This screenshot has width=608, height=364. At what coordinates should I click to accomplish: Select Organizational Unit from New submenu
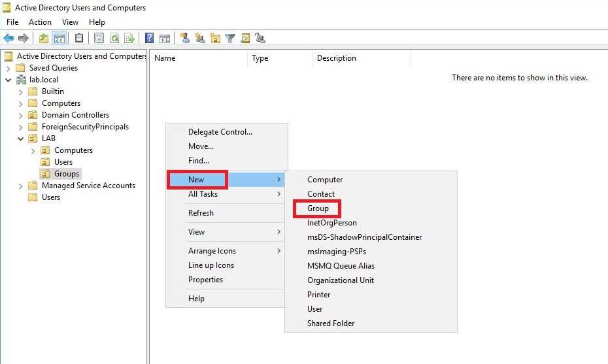[371, 280]
